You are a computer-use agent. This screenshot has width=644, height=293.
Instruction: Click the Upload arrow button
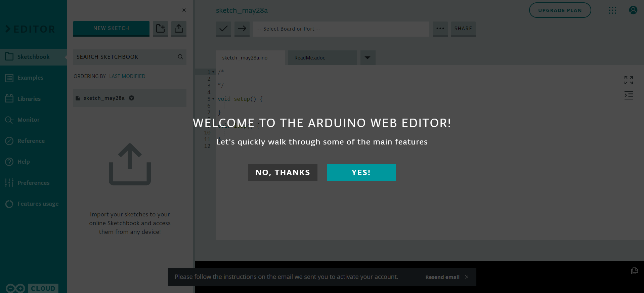click(242, 29)
